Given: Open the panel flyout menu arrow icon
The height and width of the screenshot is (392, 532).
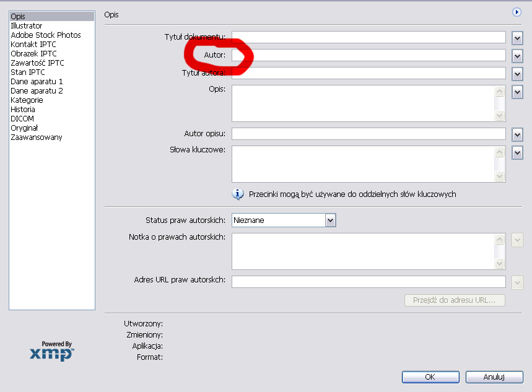Looking at the screenshot, I should click(517, 12).
